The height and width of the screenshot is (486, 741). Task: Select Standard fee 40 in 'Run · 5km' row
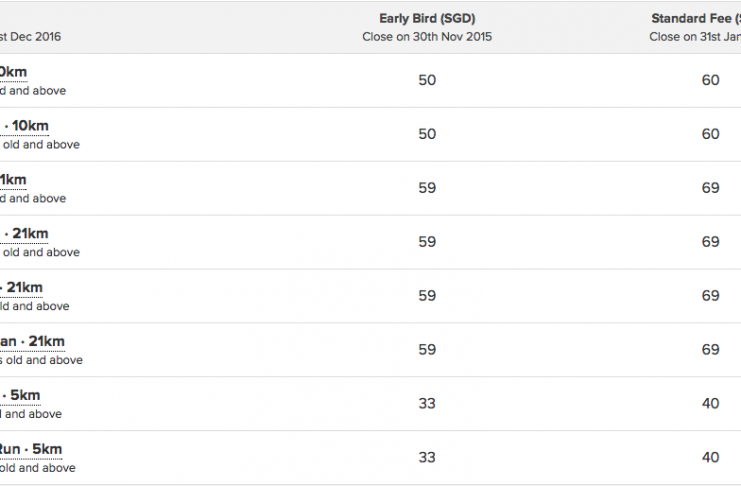pos(710,458)
